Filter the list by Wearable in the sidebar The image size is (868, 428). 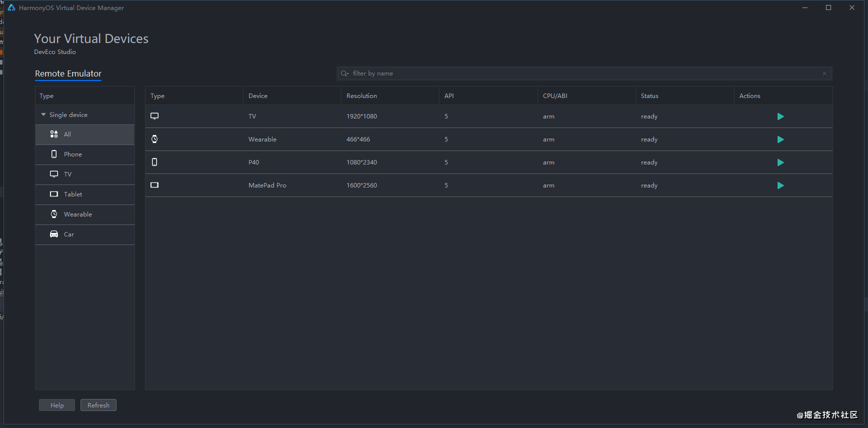(85, 214)
